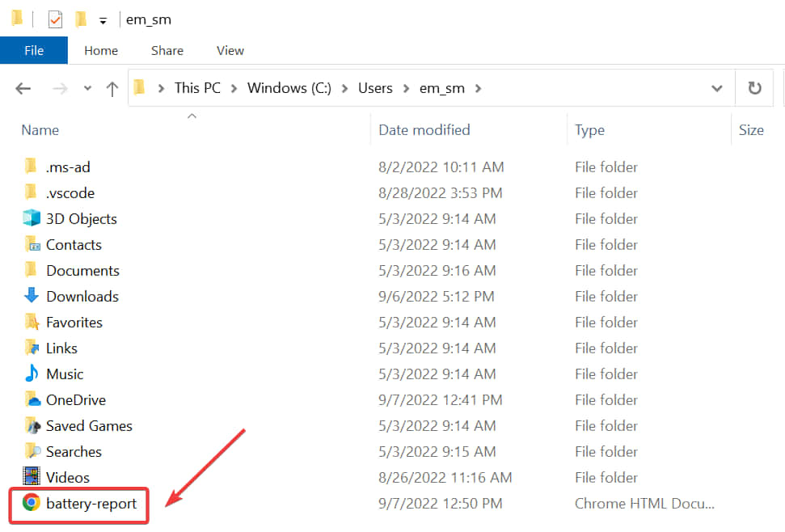
Task: Click This PC in the address path
Action: pyautogui.click(x=197, y=88)
